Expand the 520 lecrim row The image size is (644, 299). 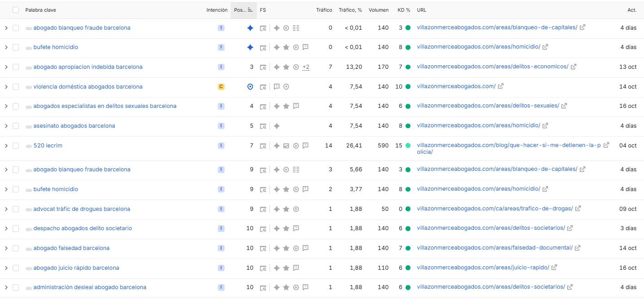(6, 146)
